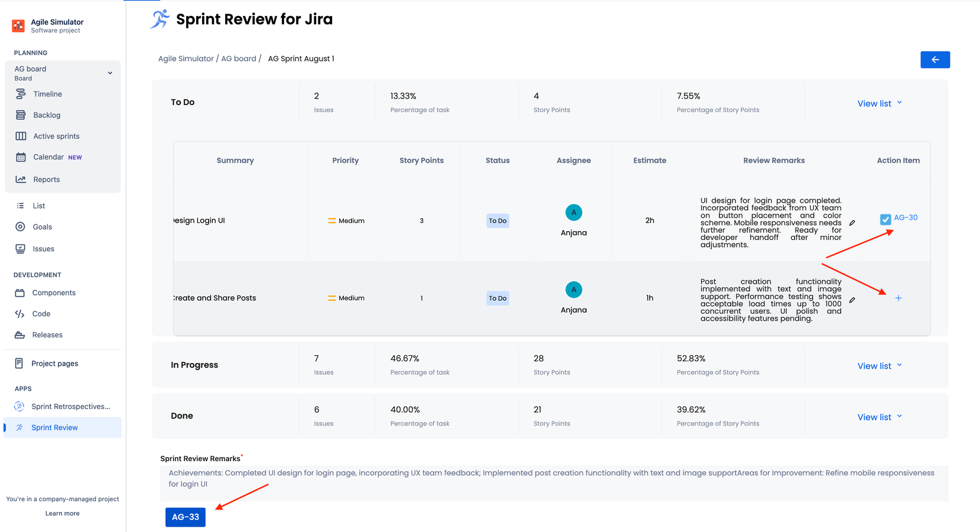Collapse the To Do View list

[x=880, y=103]
